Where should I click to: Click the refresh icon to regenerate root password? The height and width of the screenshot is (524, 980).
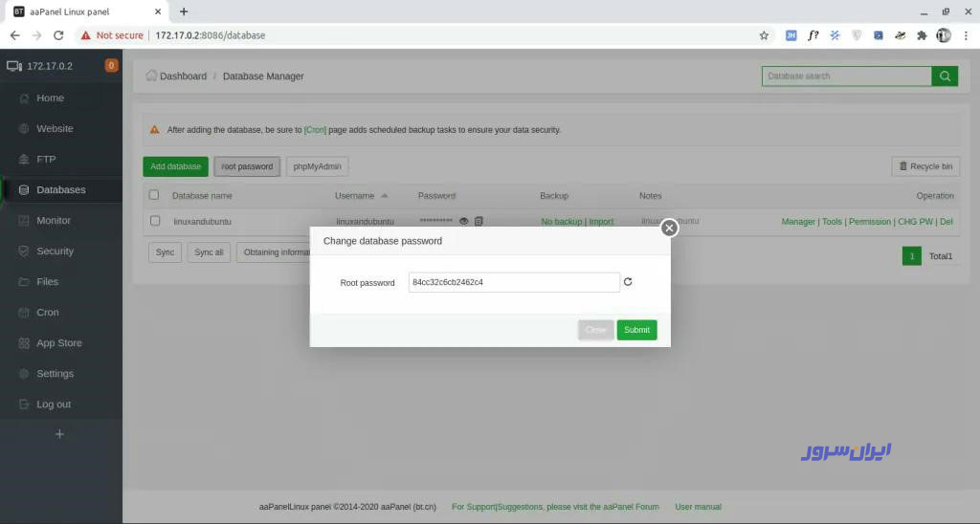click(x=628, y=282)
